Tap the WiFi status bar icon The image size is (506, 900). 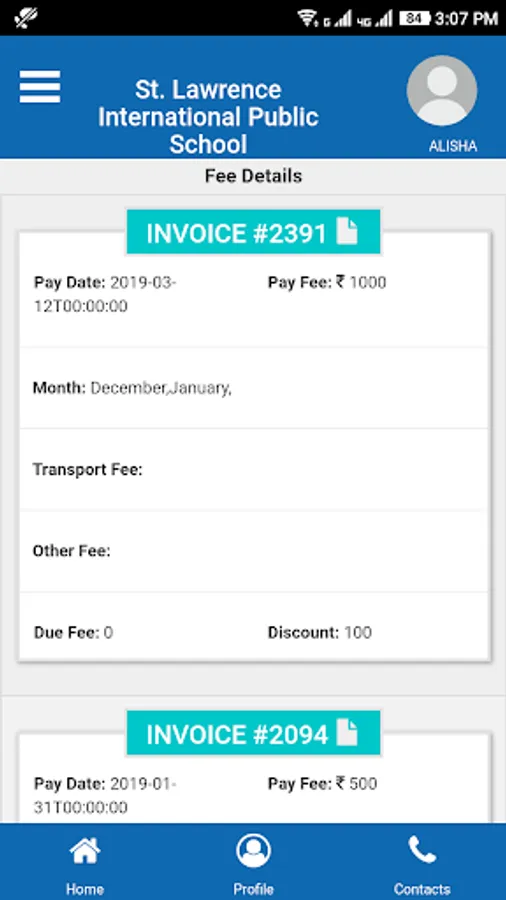308,18
